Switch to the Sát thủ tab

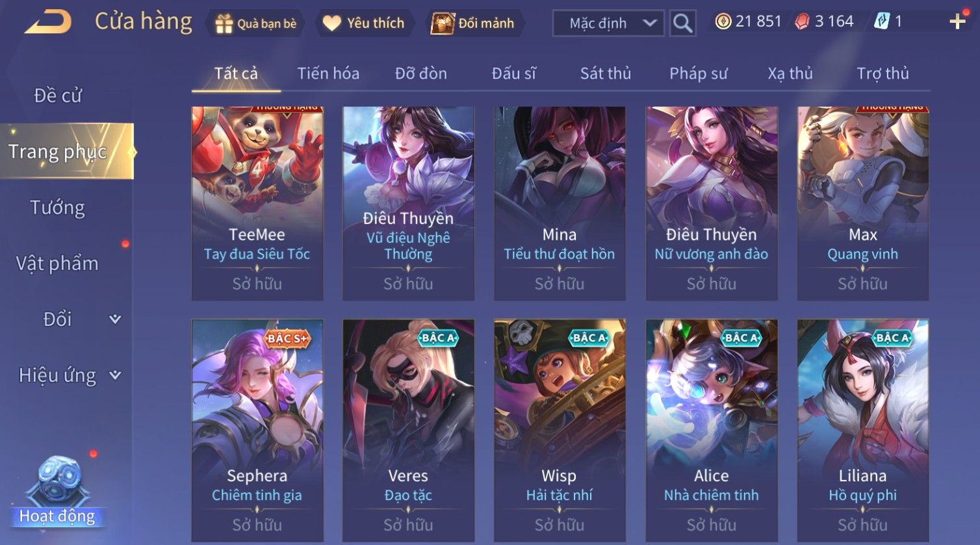[x=606, y=73]
